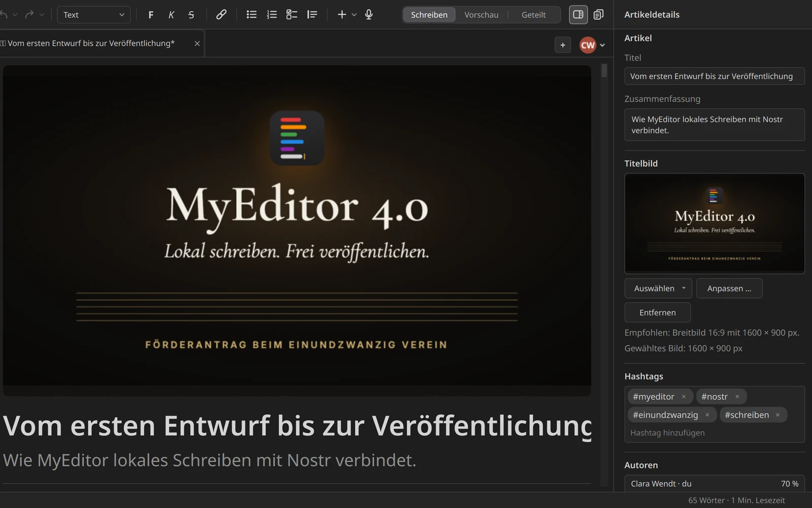Open the redo history chevron

coord(42,15)
